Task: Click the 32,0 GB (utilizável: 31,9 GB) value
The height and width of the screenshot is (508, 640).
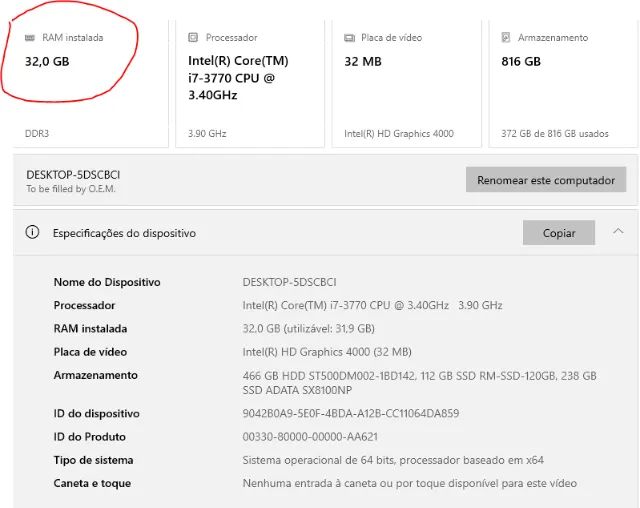Action: (309, 328)
